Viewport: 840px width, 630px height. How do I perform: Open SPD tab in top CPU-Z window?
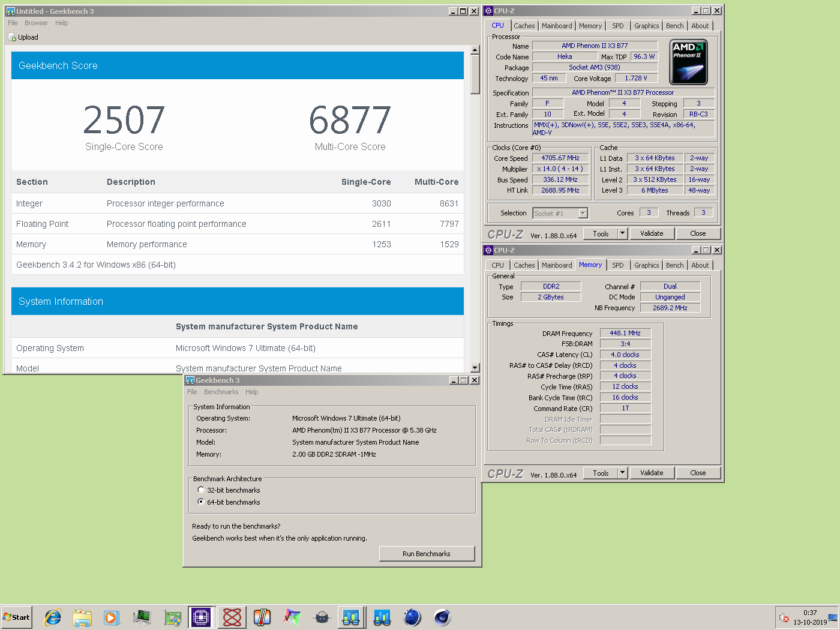618,26
